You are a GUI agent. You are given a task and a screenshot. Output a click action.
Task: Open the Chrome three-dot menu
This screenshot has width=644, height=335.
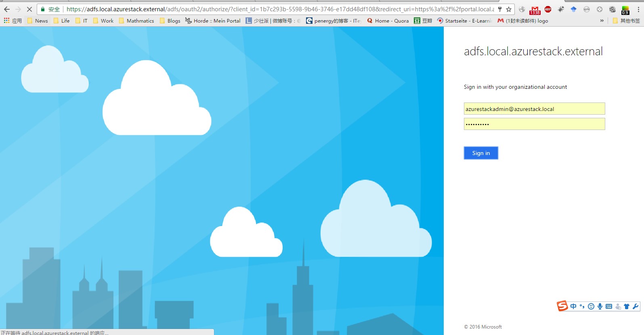click(638, 9)
